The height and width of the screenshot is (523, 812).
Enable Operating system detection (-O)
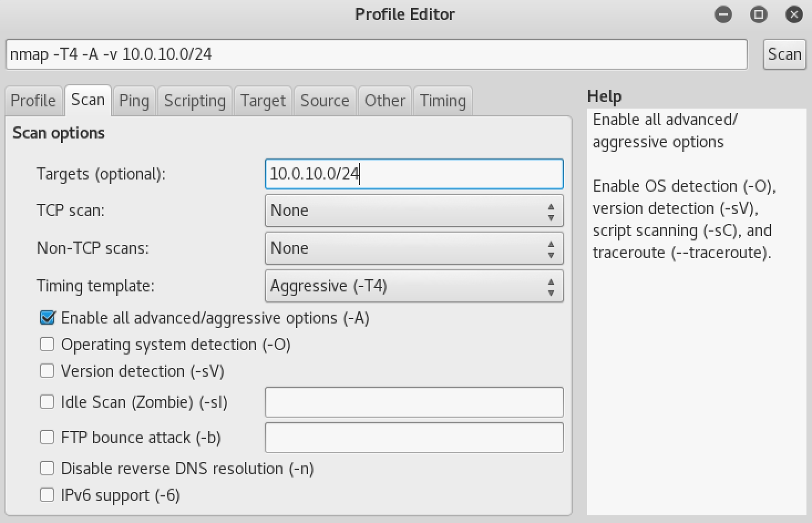(x=48, y=345)
